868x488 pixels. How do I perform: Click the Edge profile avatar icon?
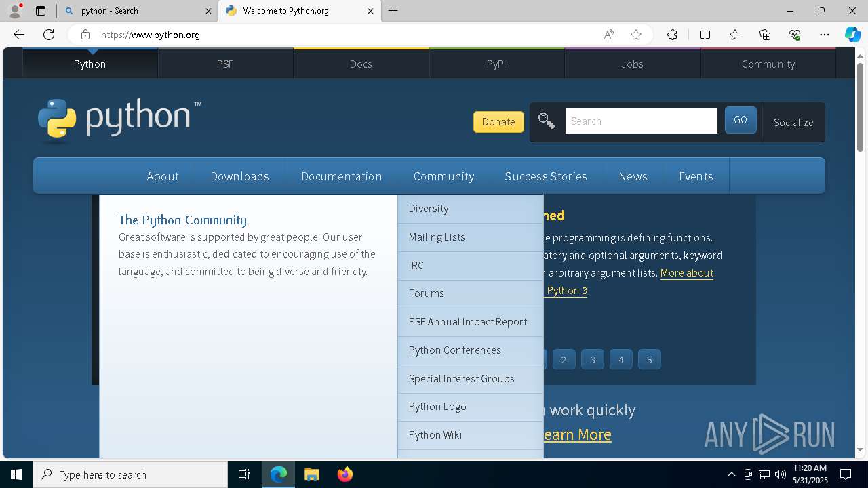[x=14, y=11]
